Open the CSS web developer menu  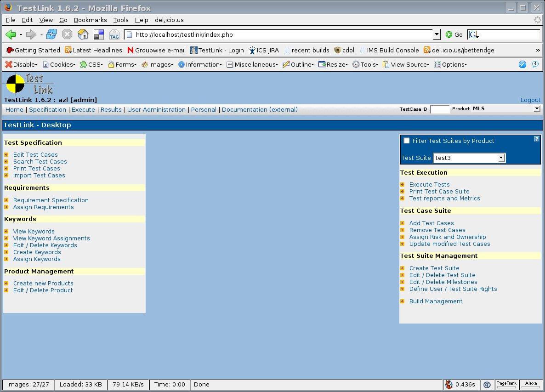(91, 64)
